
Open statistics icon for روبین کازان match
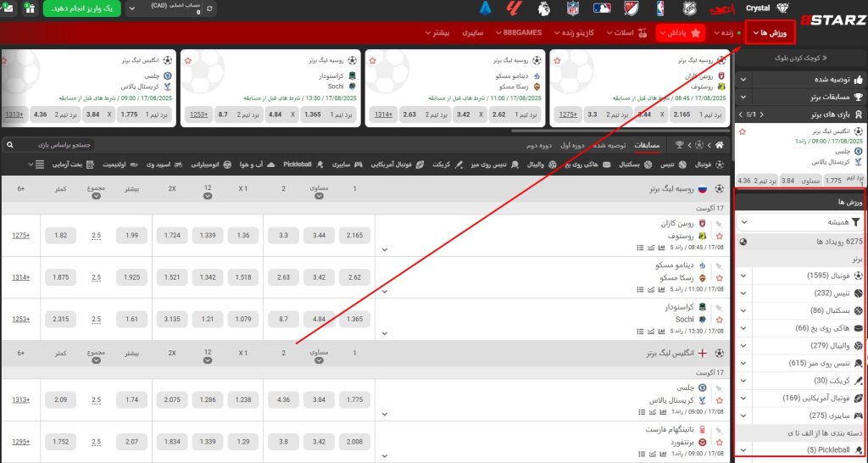point(661,248)
